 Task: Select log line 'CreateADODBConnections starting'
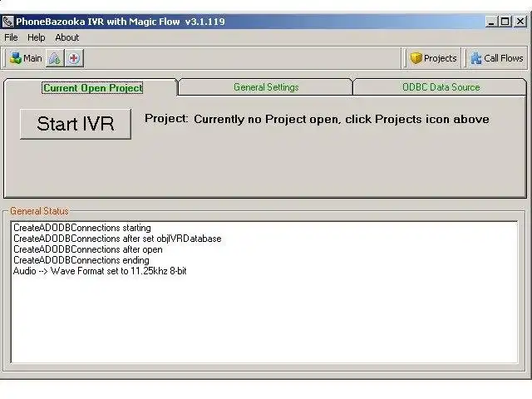pyautogui.click(x=82, y=228)
